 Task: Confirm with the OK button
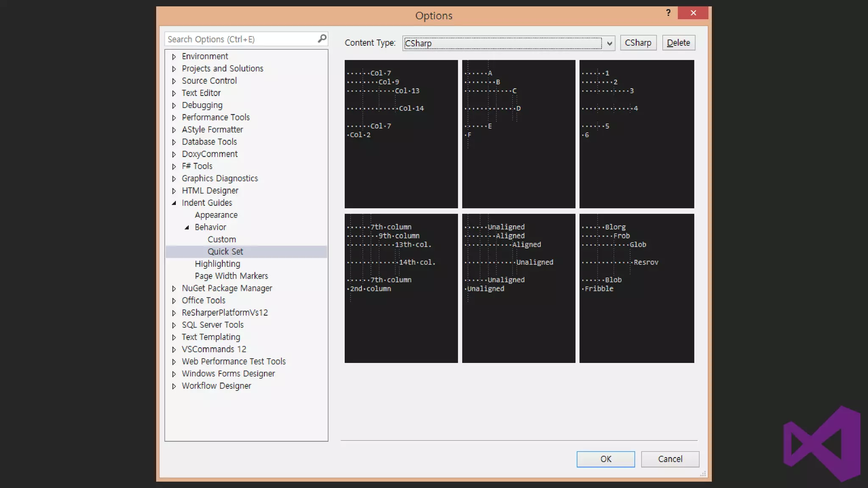click(x=605, y=459)
